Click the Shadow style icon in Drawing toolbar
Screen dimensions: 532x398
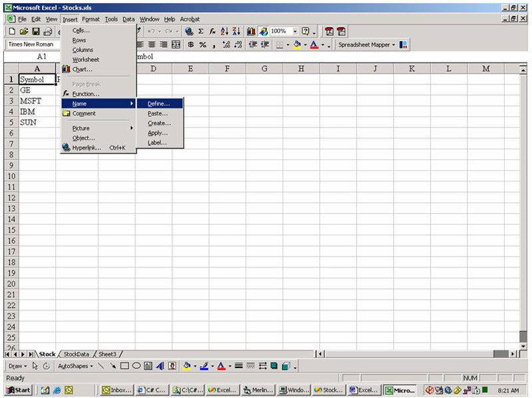pos(274,366)
